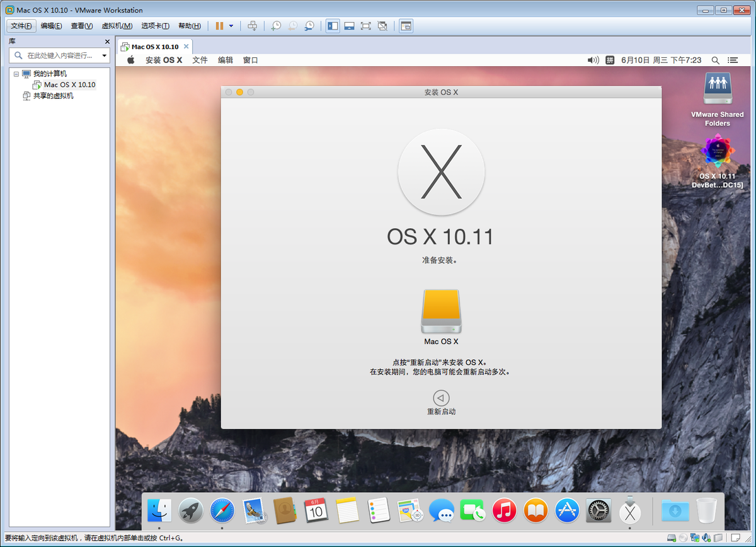Viewport: 756px width, 547px height.
Task: Open Calendar from the Dock
Action: click(x=316, y=510)
